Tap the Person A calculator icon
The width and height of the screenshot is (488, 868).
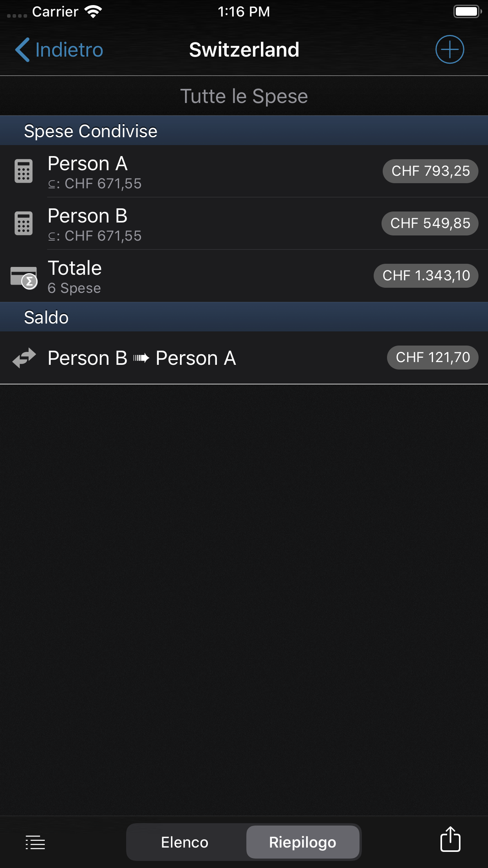click(x=24, y=171)
